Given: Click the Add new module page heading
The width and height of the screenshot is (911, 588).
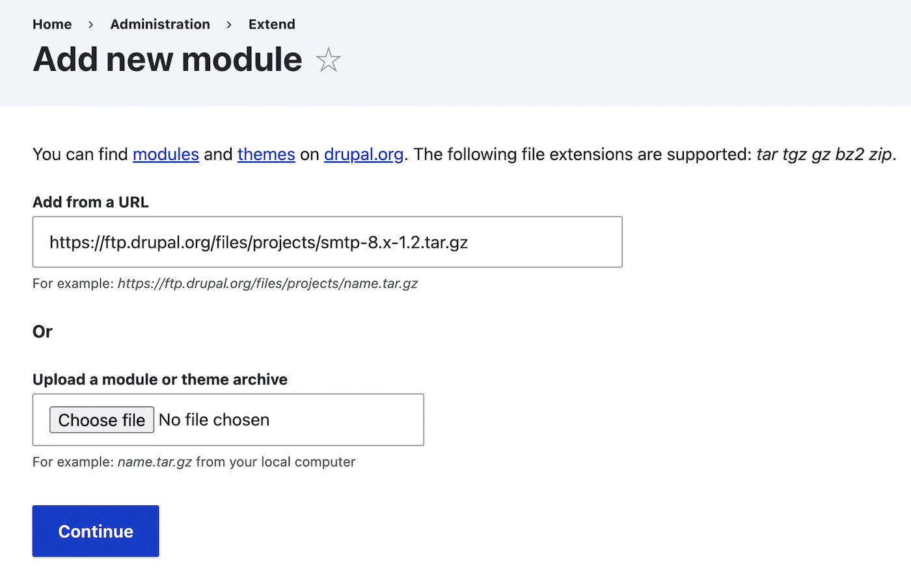Looking at the screenshot, I should (167, 59).
